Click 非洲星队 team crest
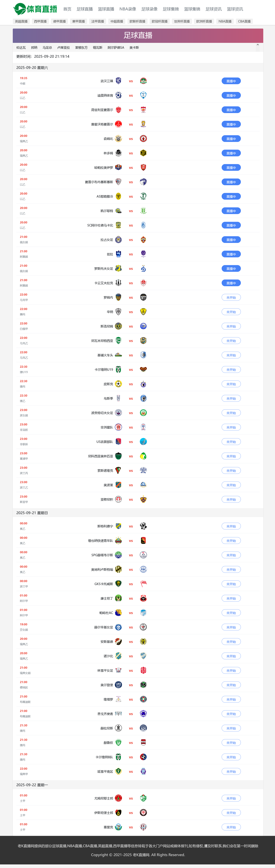275x868 pixels. coord(118,427)
